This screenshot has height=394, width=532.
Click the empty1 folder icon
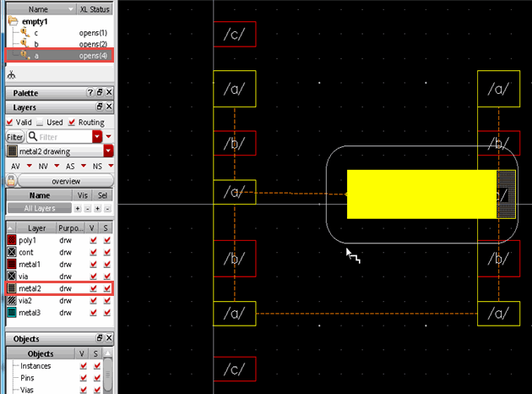[x=13, y=21]
